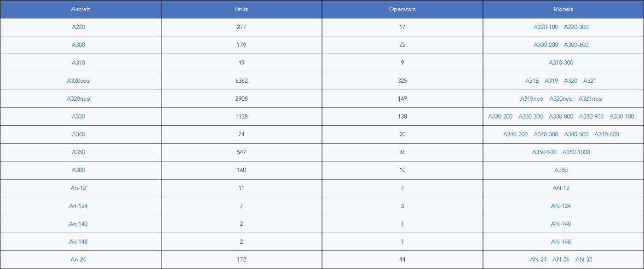Open the A350-1000 model link

(576, 152)
